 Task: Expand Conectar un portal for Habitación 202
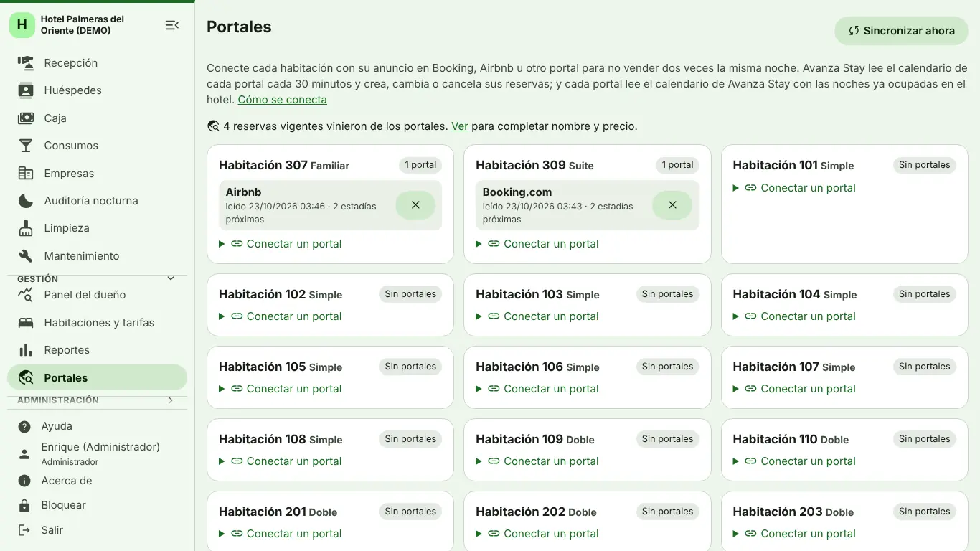tap(537, 534)
